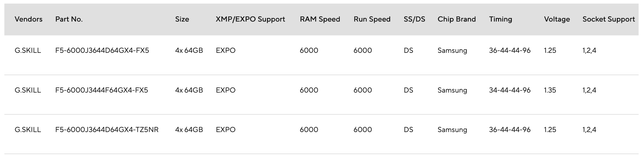The height and width of the screenshot is (160, 644).
Task: Click the 1.35 voltage cell
Action: [x=550, y=90]
